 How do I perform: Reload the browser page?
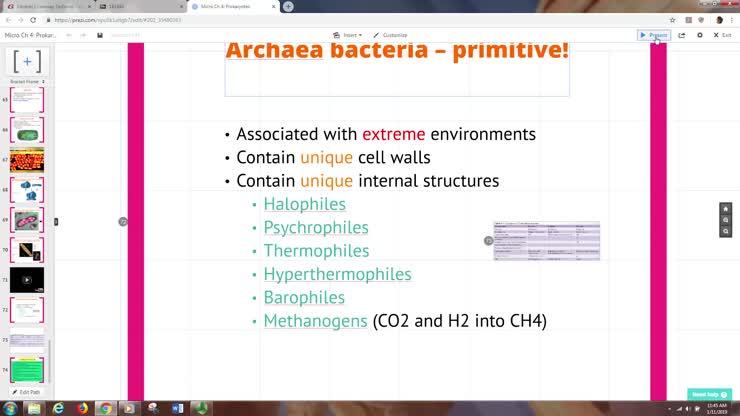point(33,20)
